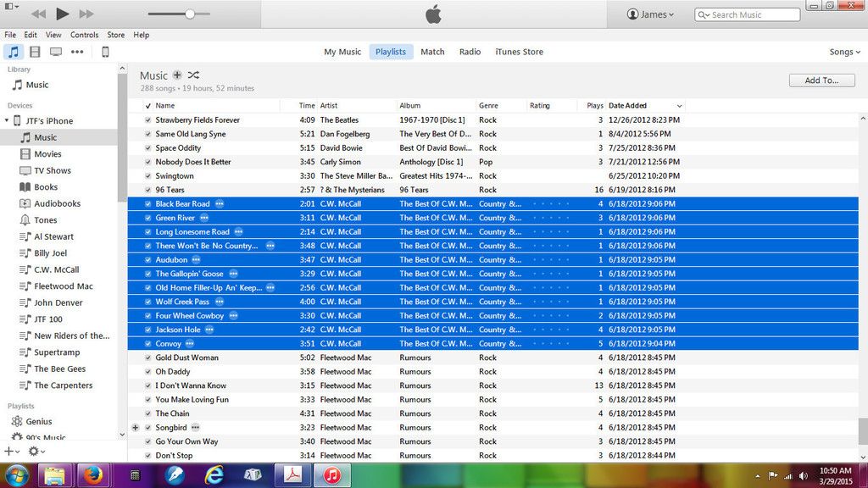Open more options for Songbird
The width and height of the screenshot is (868, 488).
(x=196, y=428)
